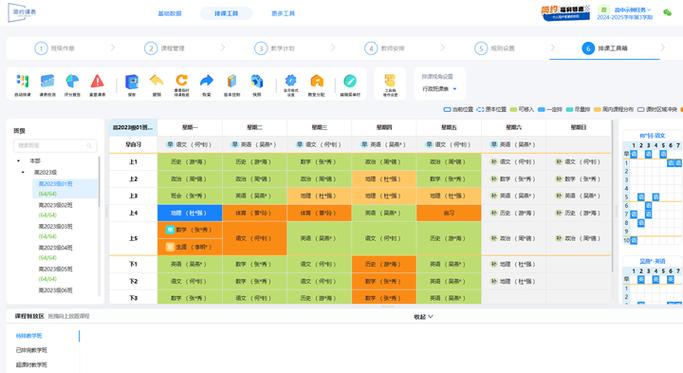Click the cyan badge in Monday 上5 数学 cell

pos(170,230)
